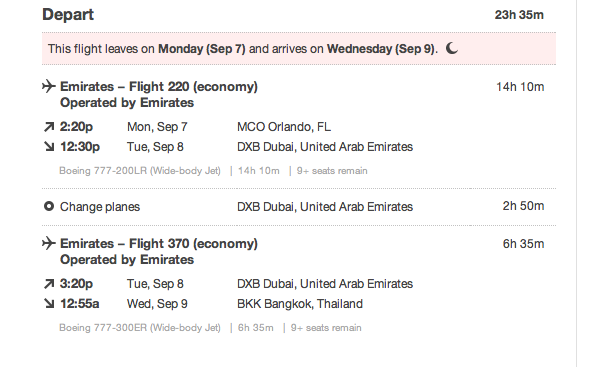
Task: Click the Emirates Flight 370 (economy) title
Action: pos(159,244)
